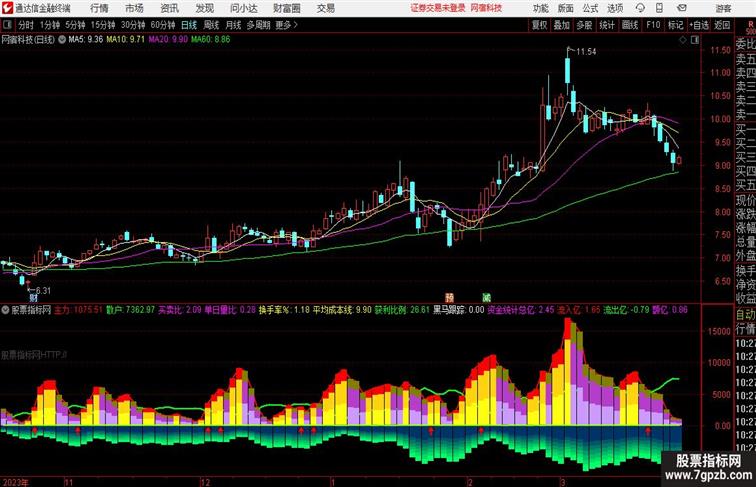This screenshot has width=756, height=487.
Task: Open the mail message icon
Action: (682, 8)
